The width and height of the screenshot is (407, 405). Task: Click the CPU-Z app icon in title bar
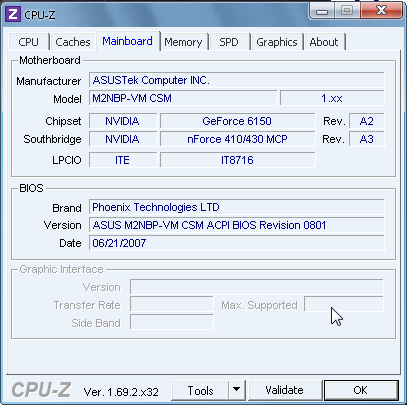(x=13, y=14)
